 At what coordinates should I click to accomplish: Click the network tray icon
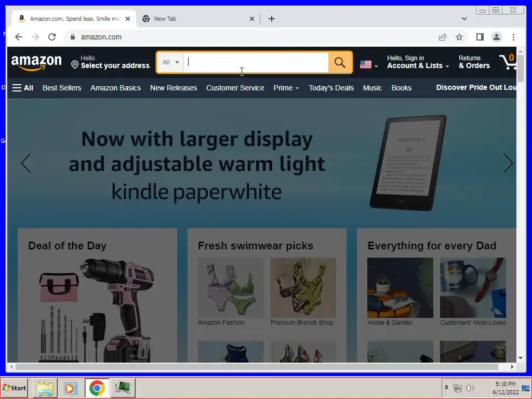pos(458,388)
